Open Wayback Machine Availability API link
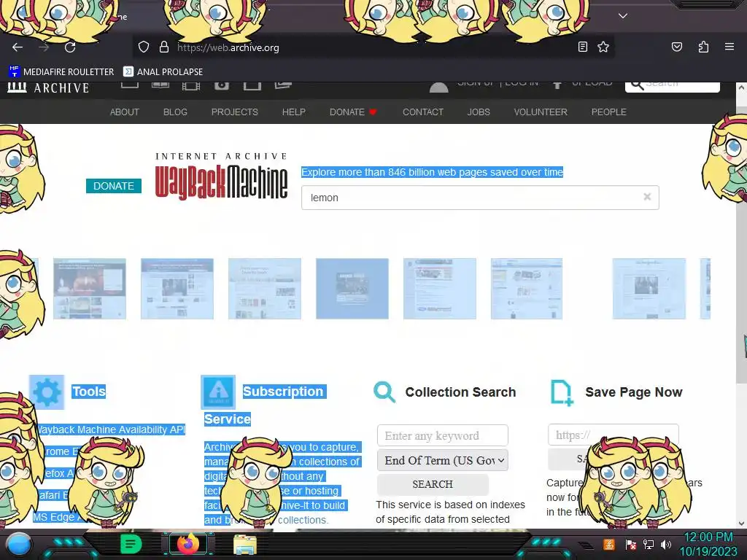Viewport: 747px width, 560px height. click(x=111, y=429)
